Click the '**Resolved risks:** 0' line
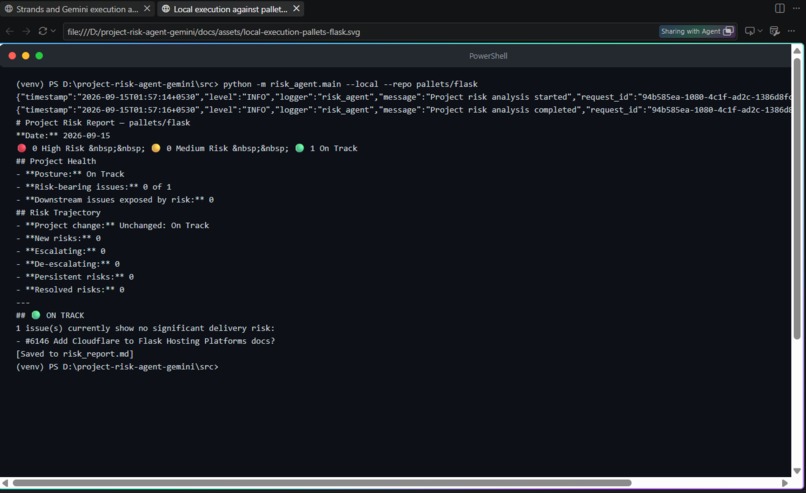The image size is (806, 493). [x=70, y=289]
